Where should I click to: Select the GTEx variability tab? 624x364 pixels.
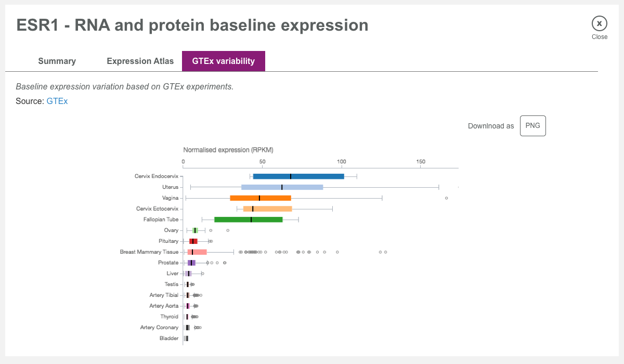(x=223, y=61)
